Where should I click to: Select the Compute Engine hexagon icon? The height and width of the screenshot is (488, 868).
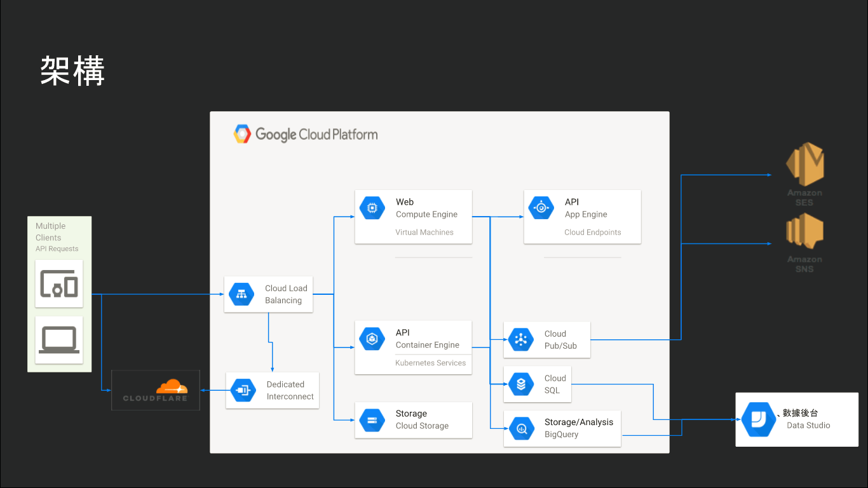point(372,208)
